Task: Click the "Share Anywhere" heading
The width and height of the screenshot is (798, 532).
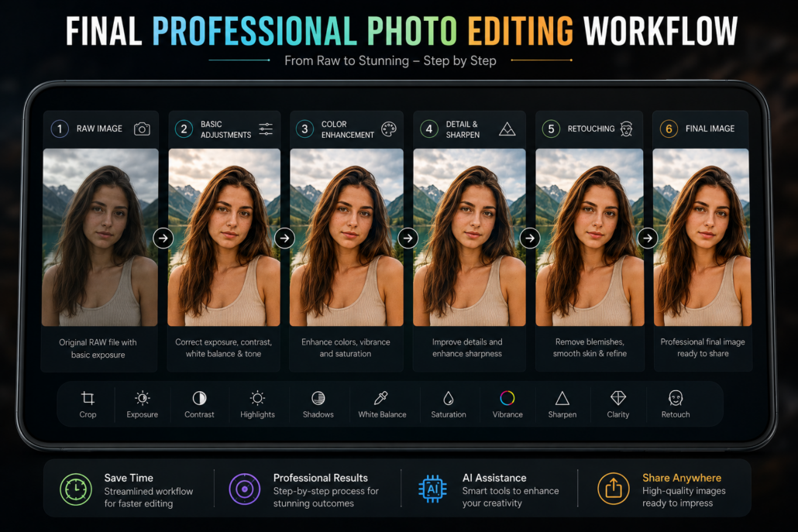Action: coord(682,478)
